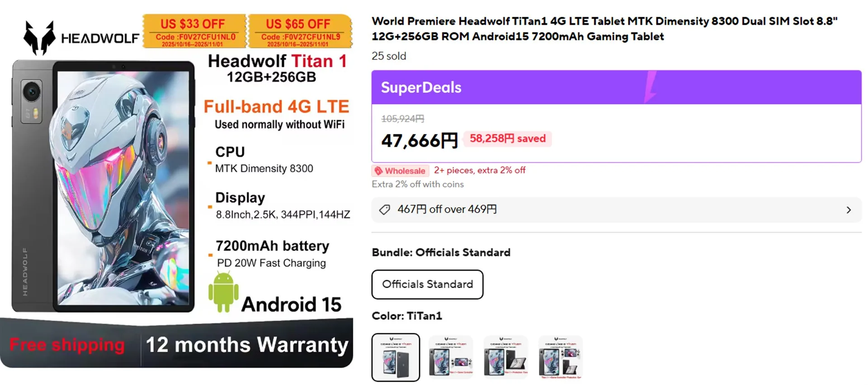
Task: Click the 47,666円 sale price
Action: pos(420,141)
